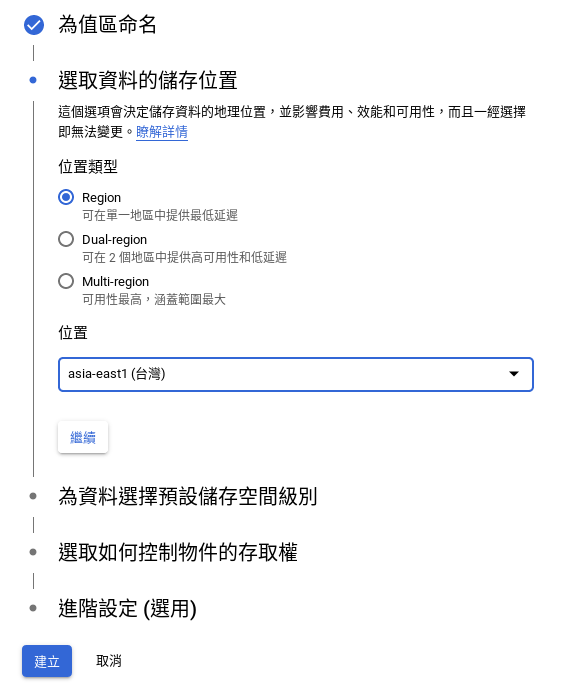Open the 瞭解詳情 link
The width and height of the screenshot is (567, 697).
click(162, 132)
